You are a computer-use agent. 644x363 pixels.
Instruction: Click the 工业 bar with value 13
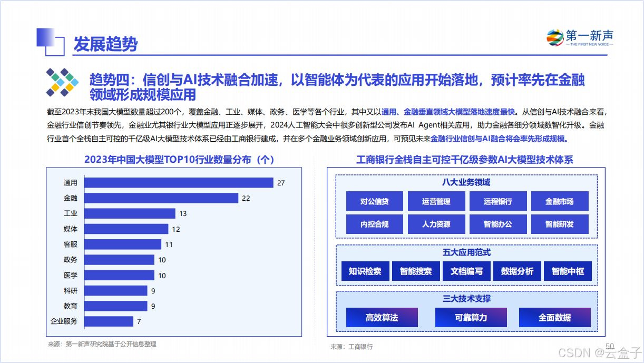click(x=130, y=213)
